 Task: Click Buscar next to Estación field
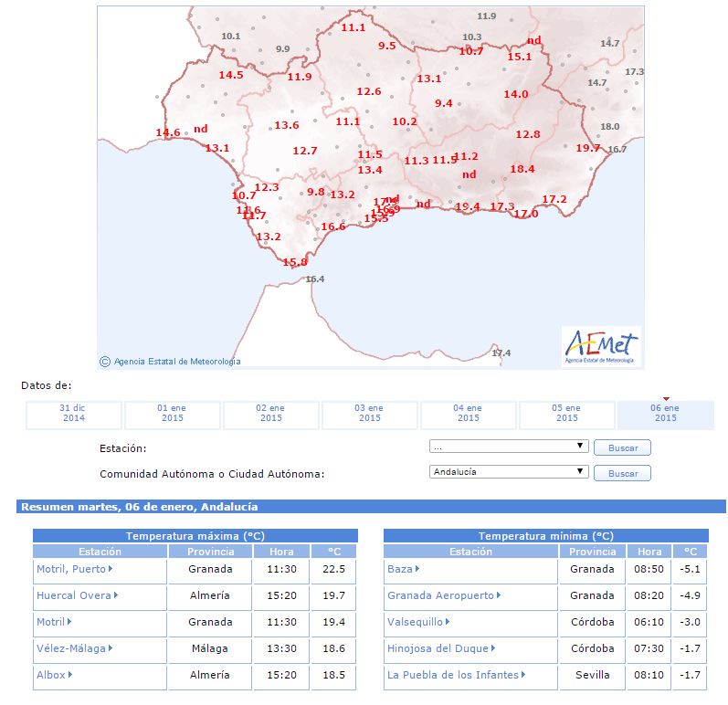click(x=622, y=447)
